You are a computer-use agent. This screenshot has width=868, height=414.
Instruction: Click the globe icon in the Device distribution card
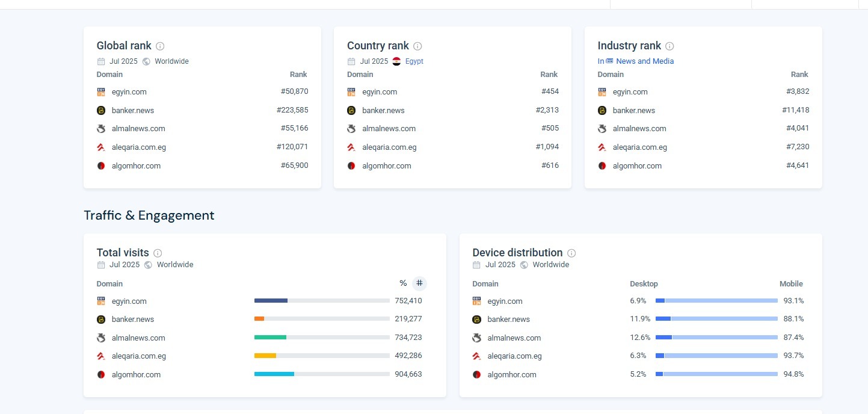524,265
